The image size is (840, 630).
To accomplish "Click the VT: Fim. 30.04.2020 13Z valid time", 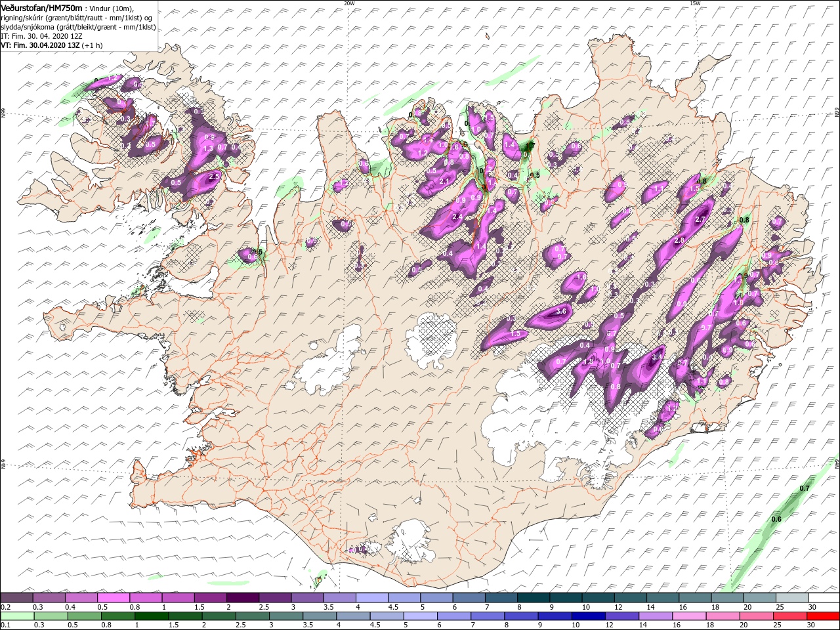I will [x=39, y=45].
